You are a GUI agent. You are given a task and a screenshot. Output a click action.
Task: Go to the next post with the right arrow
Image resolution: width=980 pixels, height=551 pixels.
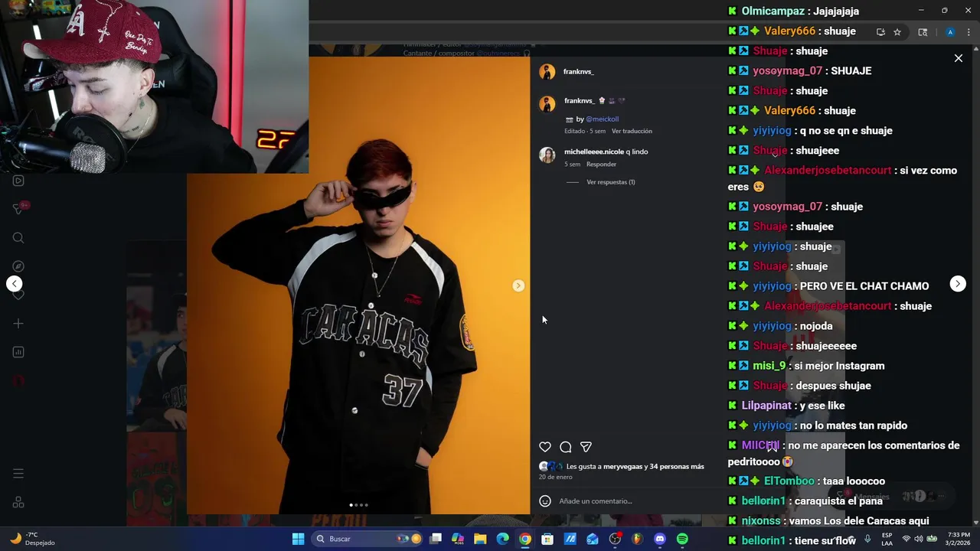tap(958, 284)
